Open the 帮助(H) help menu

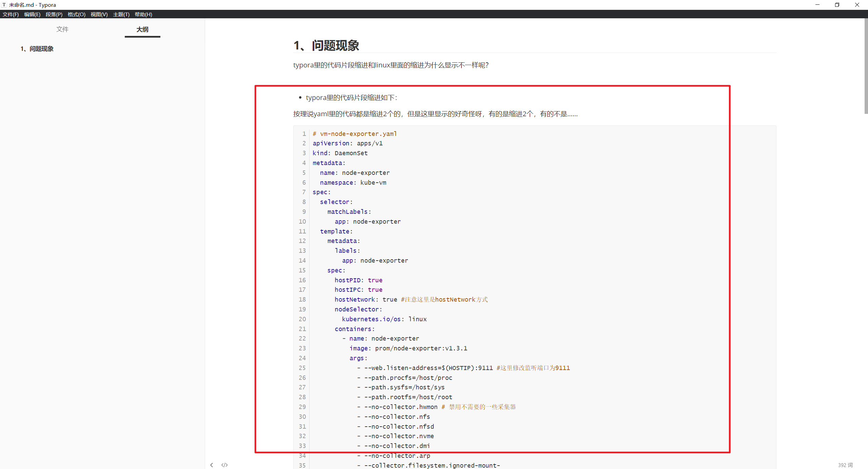pos(143,14)
